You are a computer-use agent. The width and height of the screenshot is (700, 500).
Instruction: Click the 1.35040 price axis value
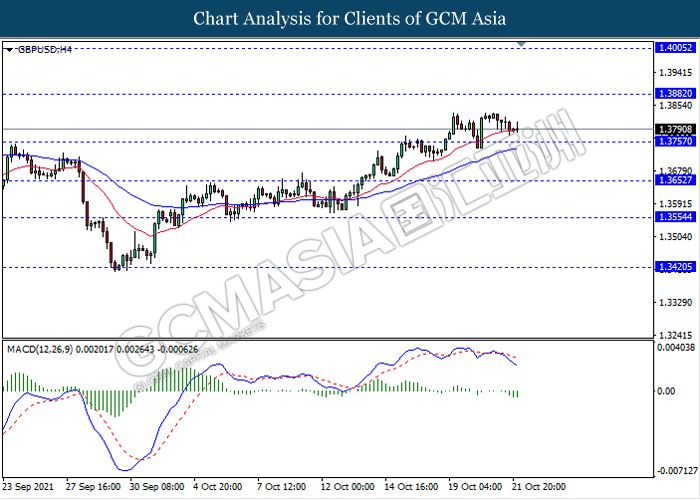675,237
